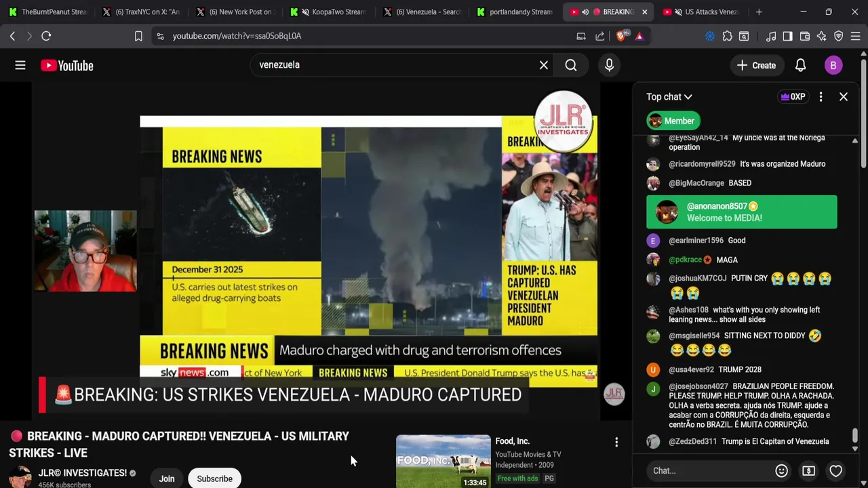
Task: Start voice search with the microphone
Action: pos(609,65)
